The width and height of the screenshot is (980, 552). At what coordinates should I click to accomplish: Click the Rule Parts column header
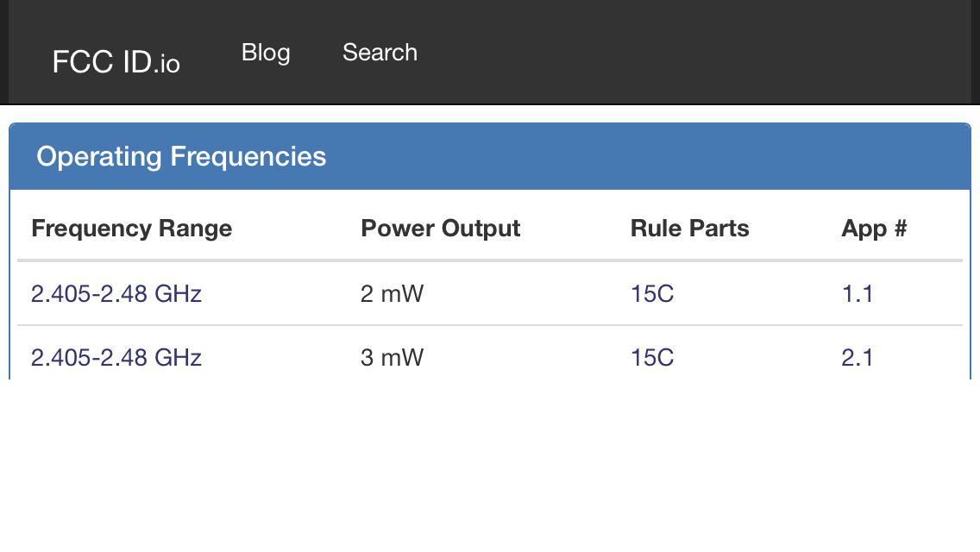pyautogui.click(x=689, y=229)
